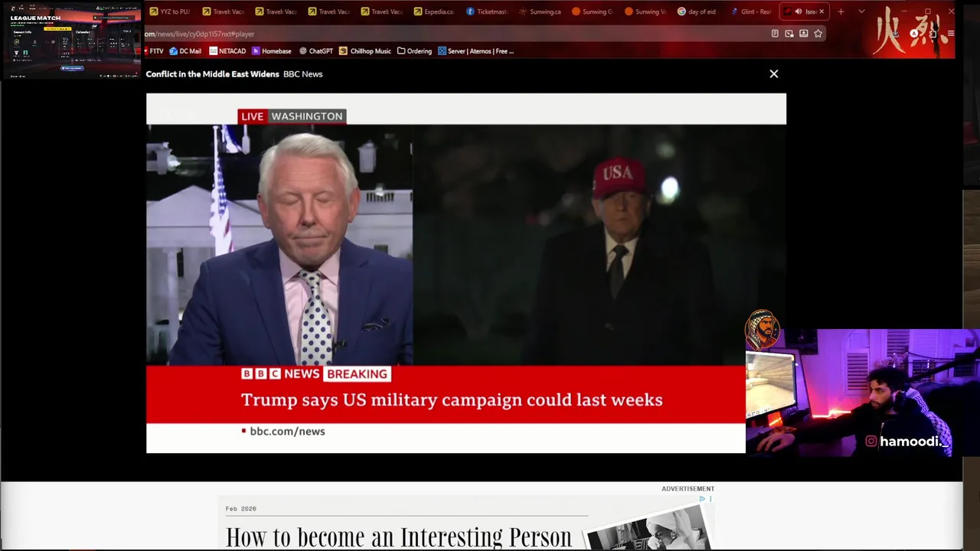This screenshot has height=551, width=980.
Task: Click the BBC News live video player
Action: click(x=465, y=273)
